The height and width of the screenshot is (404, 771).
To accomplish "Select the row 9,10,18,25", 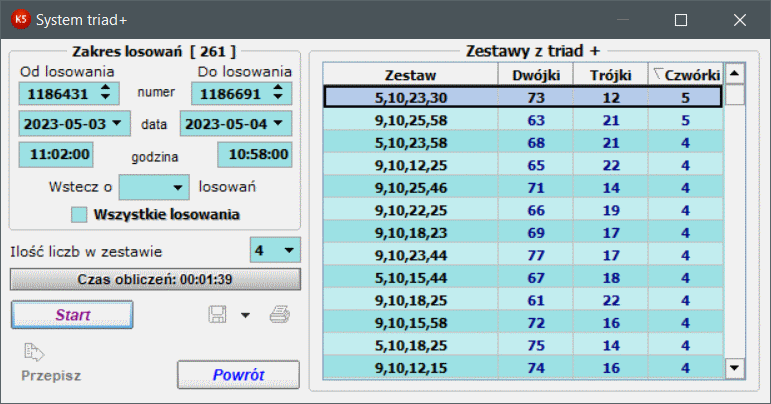I will coord(523,300).
